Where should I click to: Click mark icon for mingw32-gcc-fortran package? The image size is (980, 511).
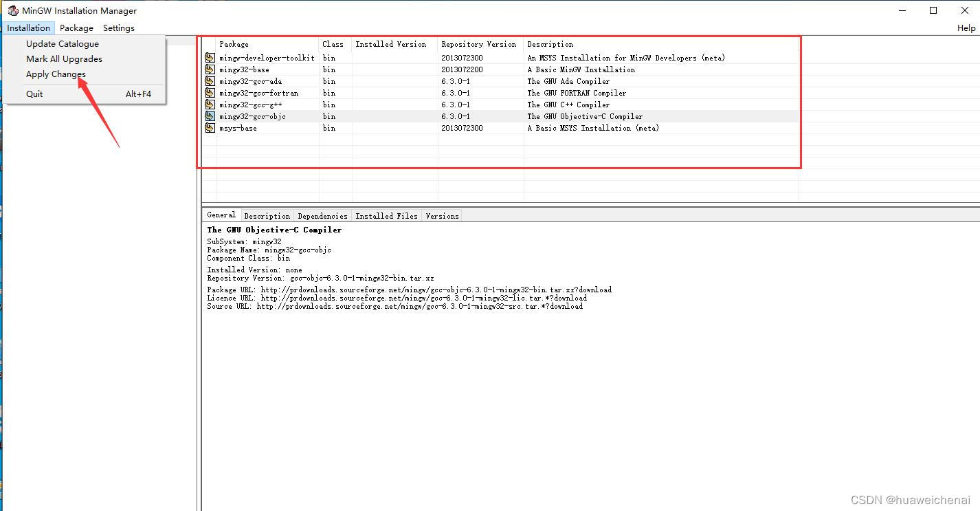click(210, 93)
